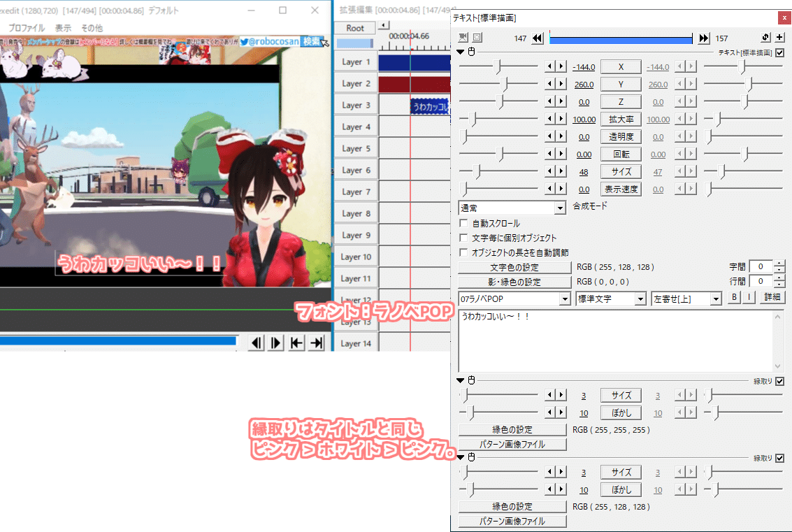Decrease left X value with left arrow
The height and width of the screenshot is (532, 792).
pos(551,66)
